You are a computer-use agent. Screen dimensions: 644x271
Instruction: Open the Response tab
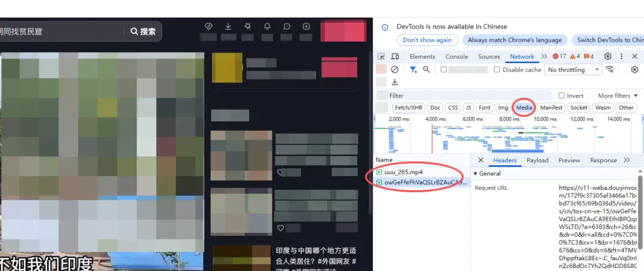click(603, 160)
